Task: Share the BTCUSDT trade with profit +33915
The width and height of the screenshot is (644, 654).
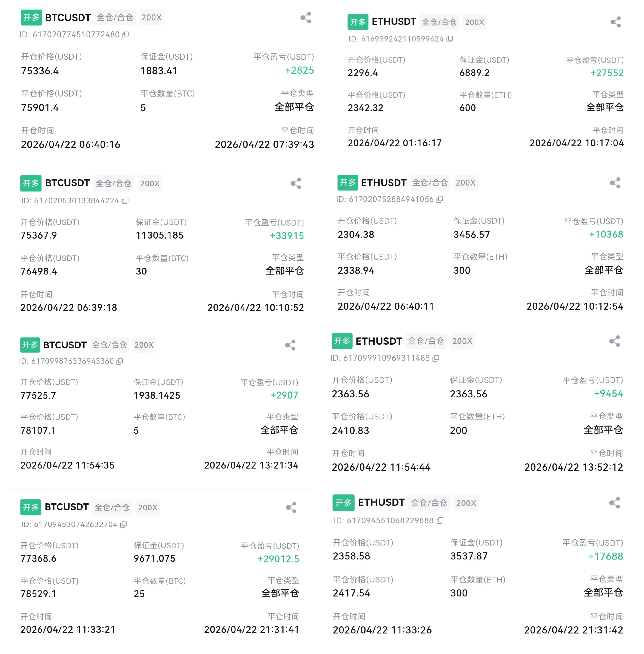Action: click(296, 183)
